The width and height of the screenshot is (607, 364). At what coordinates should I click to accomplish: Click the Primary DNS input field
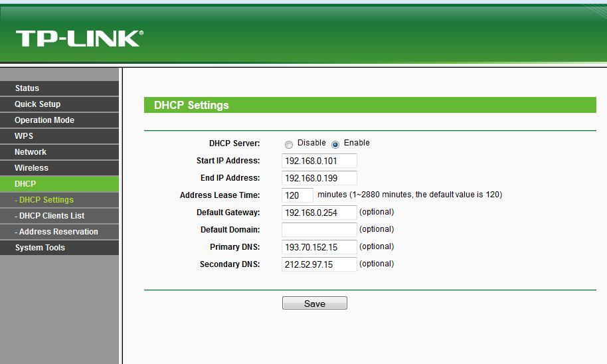pos(319,247)
